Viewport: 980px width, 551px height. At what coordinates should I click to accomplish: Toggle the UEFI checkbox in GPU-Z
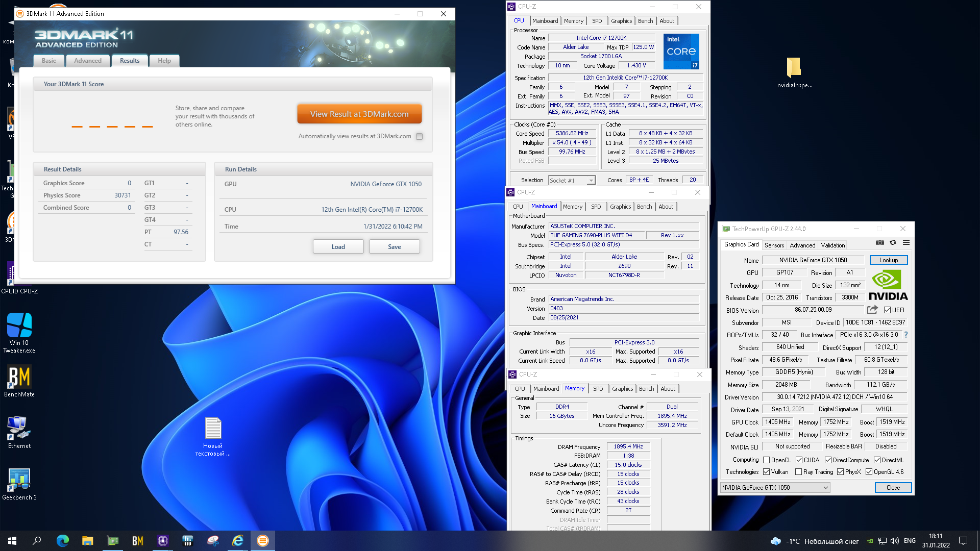coord(887,310)
